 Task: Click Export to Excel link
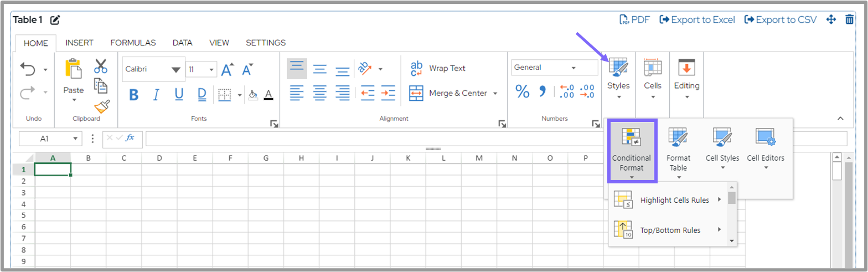click(x=697, y=20)
